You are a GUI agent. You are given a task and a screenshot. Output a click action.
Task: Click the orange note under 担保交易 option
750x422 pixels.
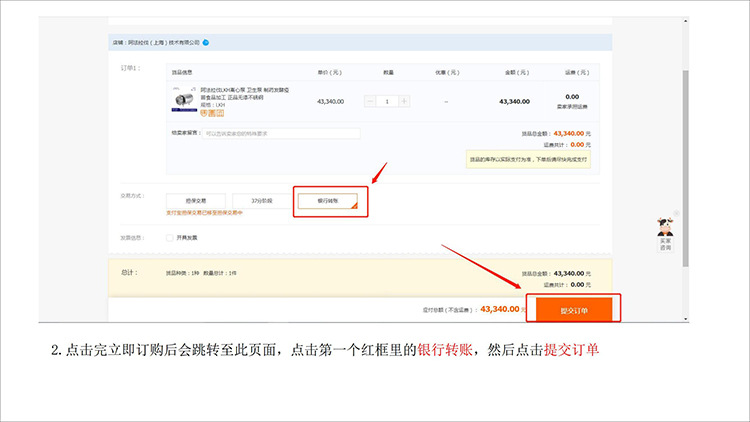204,213
